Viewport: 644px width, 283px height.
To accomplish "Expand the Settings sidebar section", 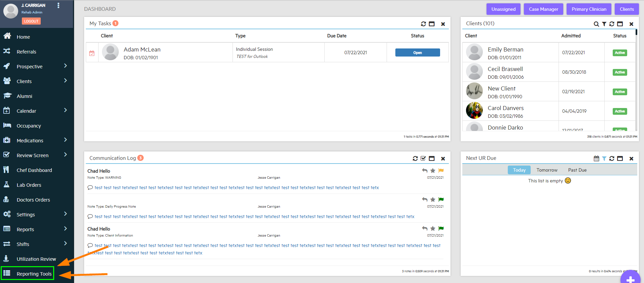I will pyautogui.click(x=65, y=214).
